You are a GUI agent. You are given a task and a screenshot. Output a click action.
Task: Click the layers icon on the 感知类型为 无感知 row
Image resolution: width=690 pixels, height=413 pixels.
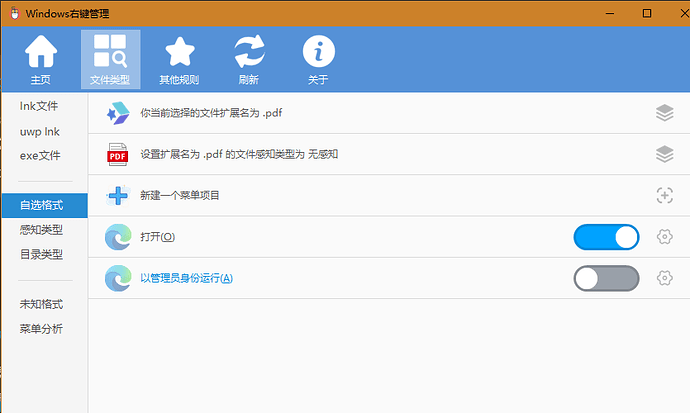664,154
